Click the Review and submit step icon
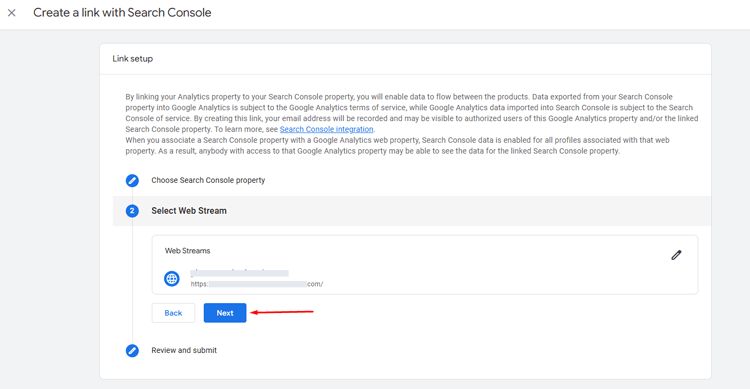 click(132, 351)
